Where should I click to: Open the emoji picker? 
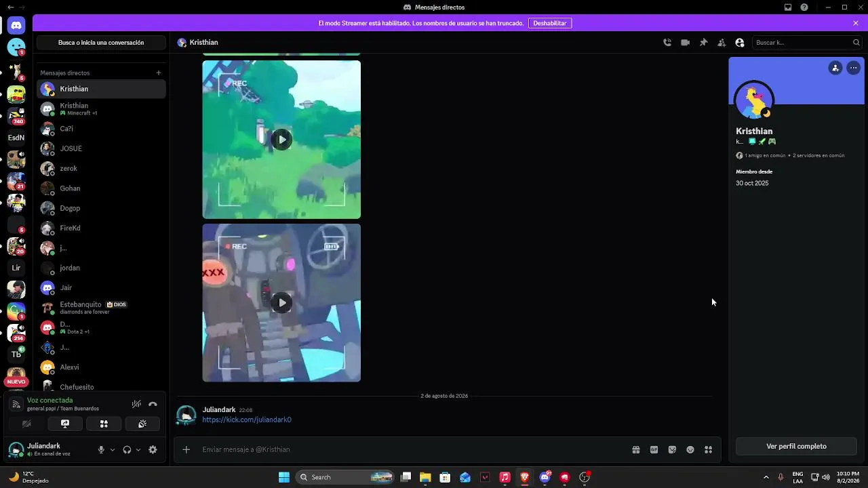[690, 449]
